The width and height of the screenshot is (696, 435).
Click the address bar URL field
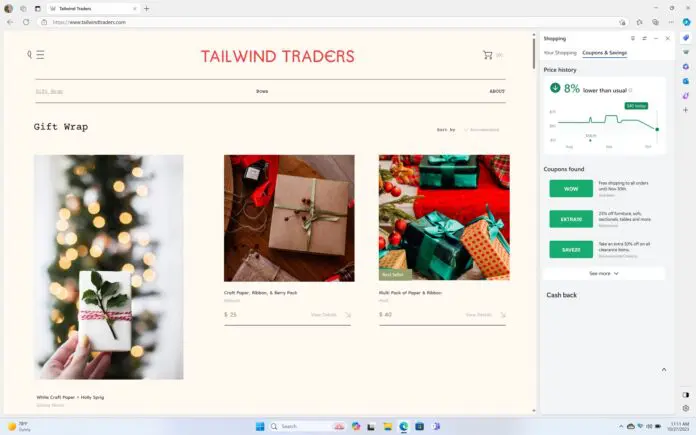(333, 22)
